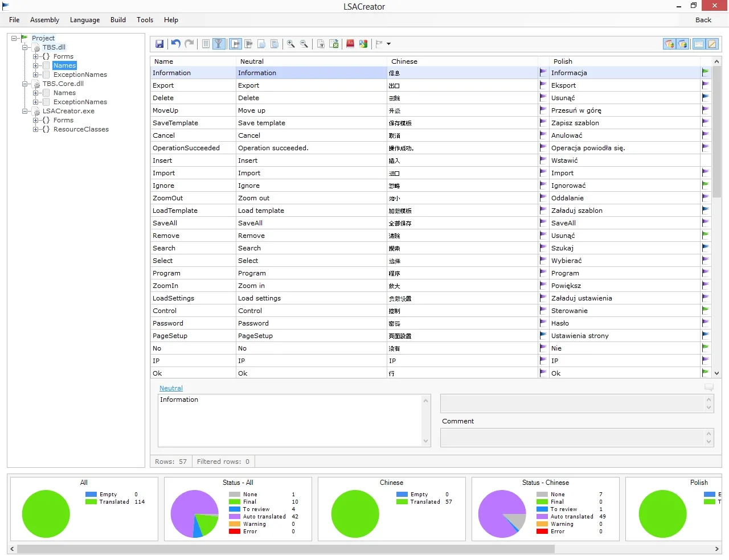Click the Google translate icon

[363, 44]
